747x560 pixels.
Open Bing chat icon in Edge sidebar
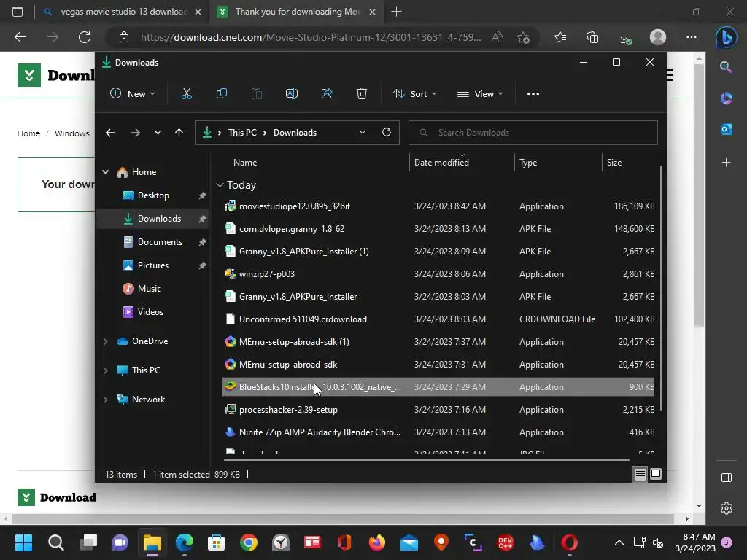726,37
